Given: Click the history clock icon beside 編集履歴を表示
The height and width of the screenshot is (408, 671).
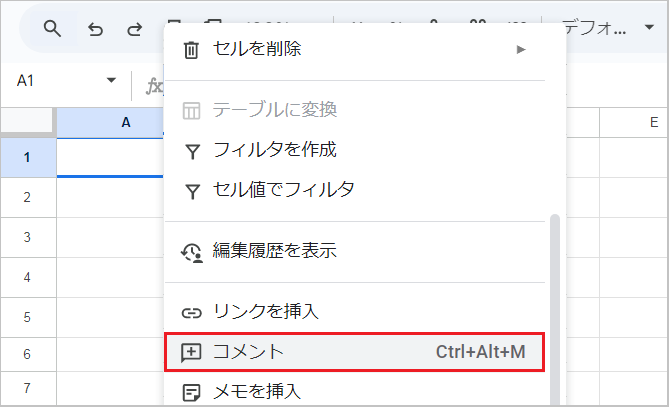Looking at the screenshot, I should pyautogui.click(x=192, y=251).
